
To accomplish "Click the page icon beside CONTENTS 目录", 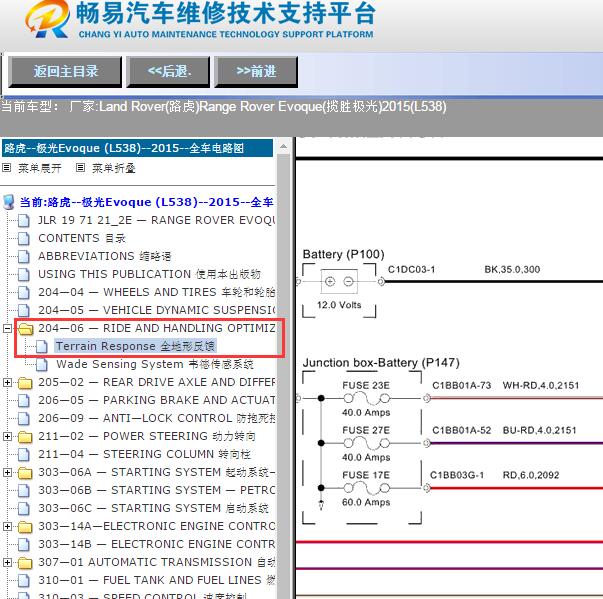I will (24, 239).
